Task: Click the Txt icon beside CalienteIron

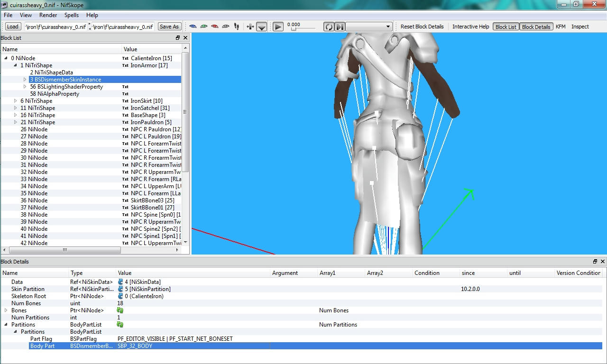Action: pyautogui.click(x=125, y=58)
